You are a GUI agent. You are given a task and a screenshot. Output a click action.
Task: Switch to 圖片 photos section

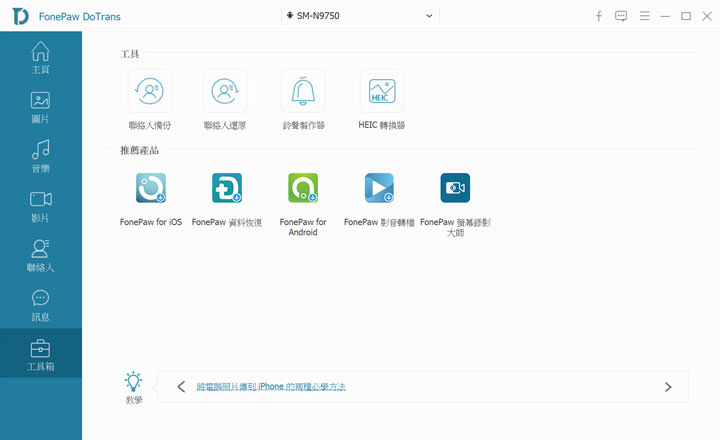[41, 107]
